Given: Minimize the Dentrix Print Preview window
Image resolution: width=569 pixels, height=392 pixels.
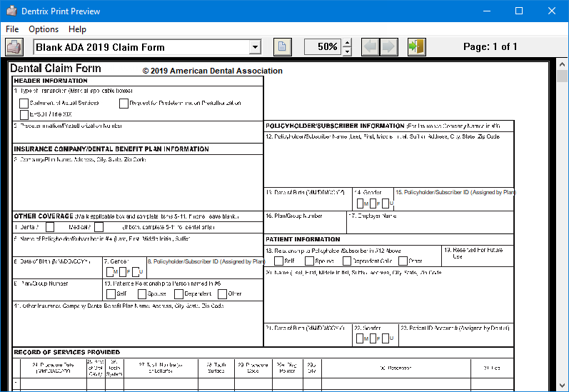Looking at the screenshot, I should click(487, 11).
